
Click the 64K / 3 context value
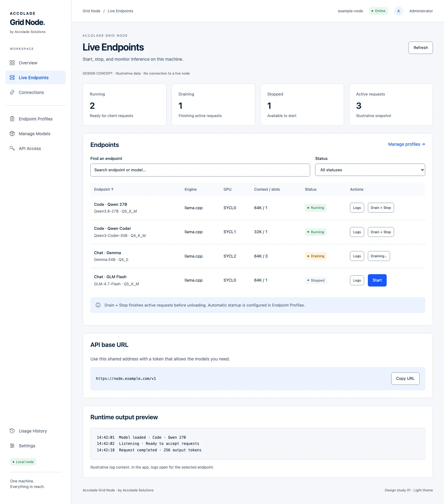261,256
